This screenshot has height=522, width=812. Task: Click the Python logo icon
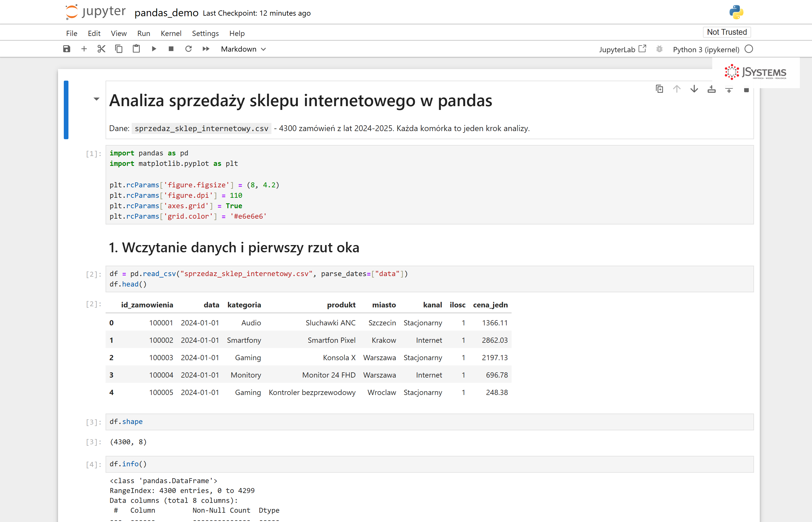[736, 12]
